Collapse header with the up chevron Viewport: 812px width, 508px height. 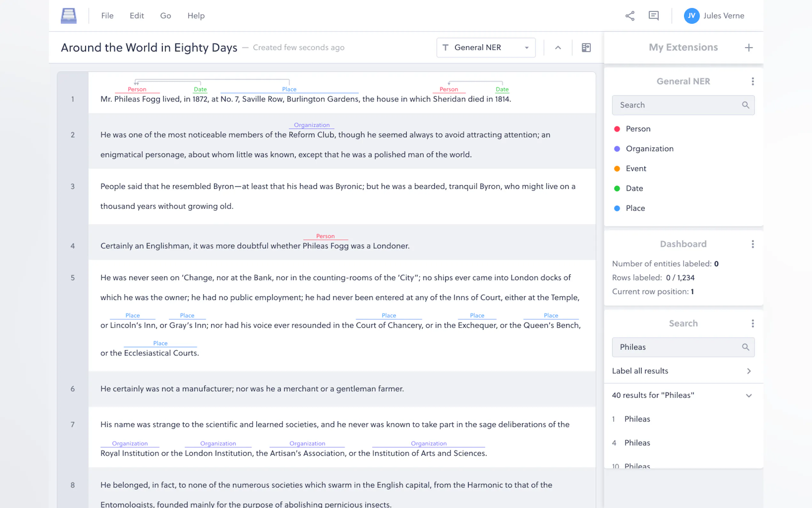click(558, 47)
